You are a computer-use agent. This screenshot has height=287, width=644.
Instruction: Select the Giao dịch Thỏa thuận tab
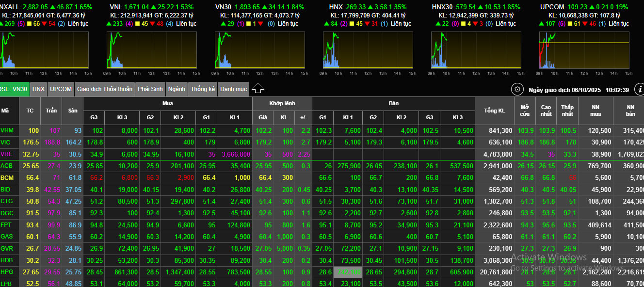pos(104,89)
